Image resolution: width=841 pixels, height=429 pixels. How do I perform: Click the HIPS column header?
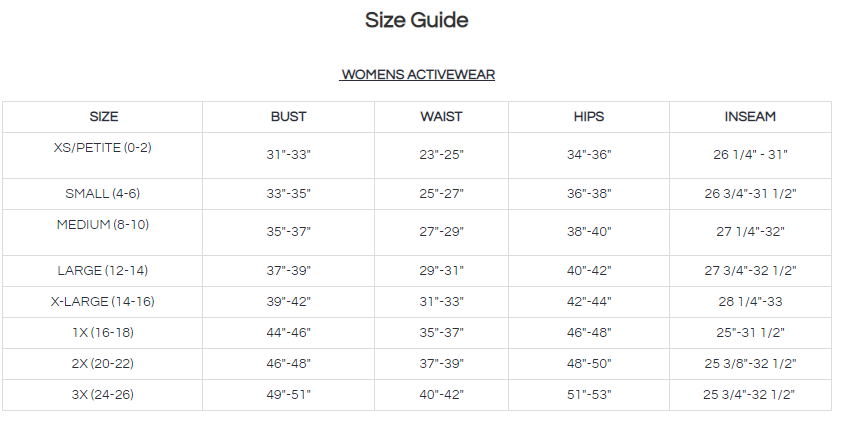589,117
